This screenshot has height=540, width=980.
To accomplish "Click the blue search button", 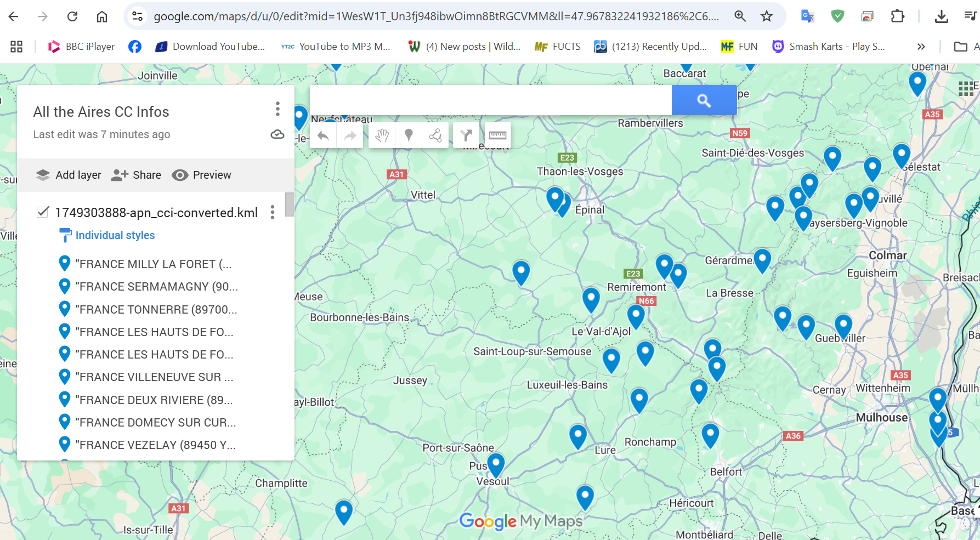I will tap(704, 100).
